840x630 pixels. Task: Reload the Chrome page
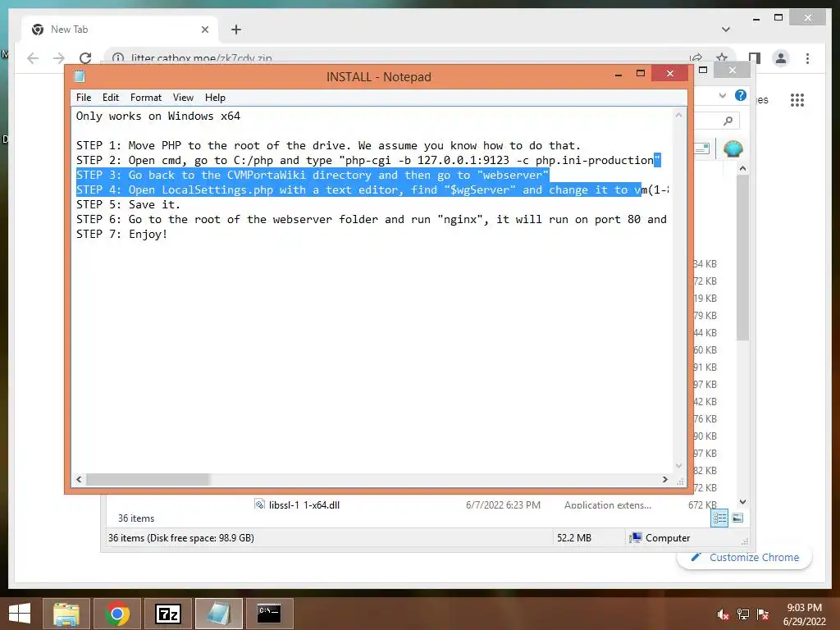click(85, 58)
